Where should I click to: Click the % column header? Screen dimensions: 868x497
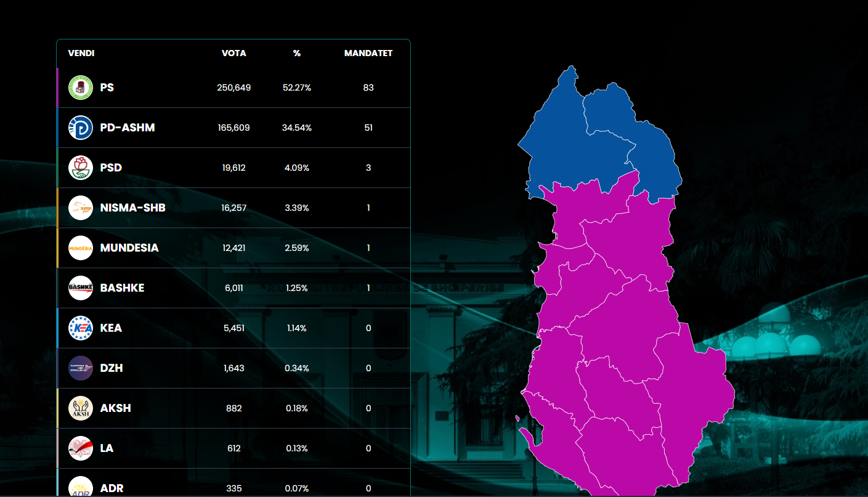(297, 53)
